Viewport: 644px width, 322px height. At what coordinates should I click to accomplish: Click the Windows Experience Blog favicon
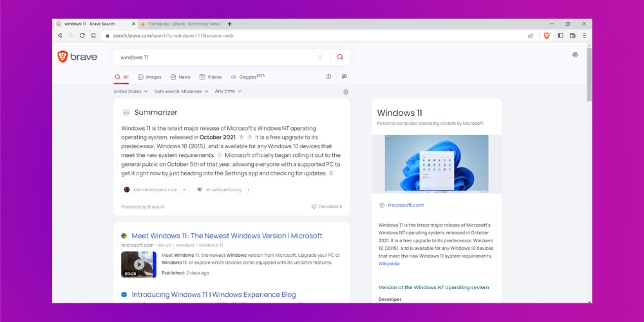click(124, 295)
